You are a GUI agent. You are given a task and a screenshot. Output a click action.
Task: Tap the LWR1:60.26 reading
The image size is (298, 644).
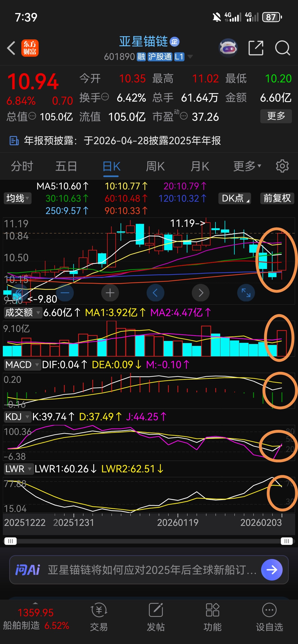pyautogui.click(x=66, y=469)
